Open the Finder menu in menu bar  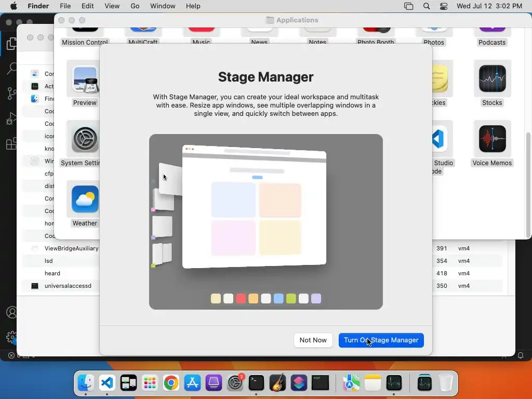pos(38,6)
